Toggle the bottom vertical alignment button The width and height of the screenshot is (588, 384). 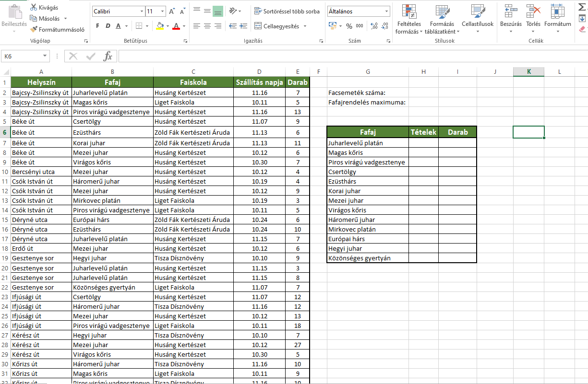[218, 11]
